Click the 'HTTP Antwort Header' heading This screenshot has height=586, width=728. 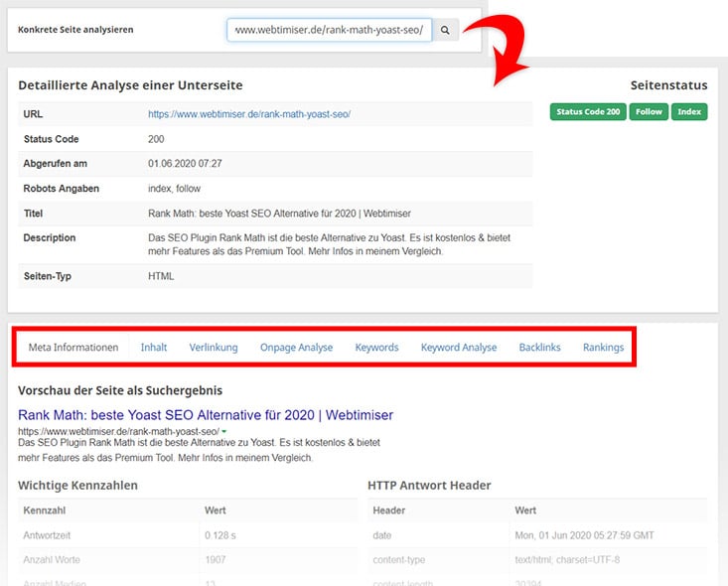click(x=429, y=486)
